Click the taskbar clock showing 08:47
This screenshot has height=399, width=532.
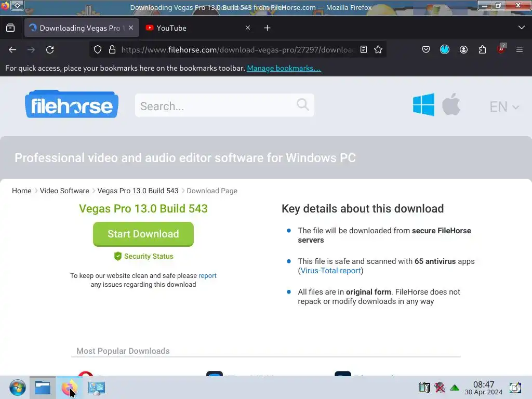coord(484,388)
